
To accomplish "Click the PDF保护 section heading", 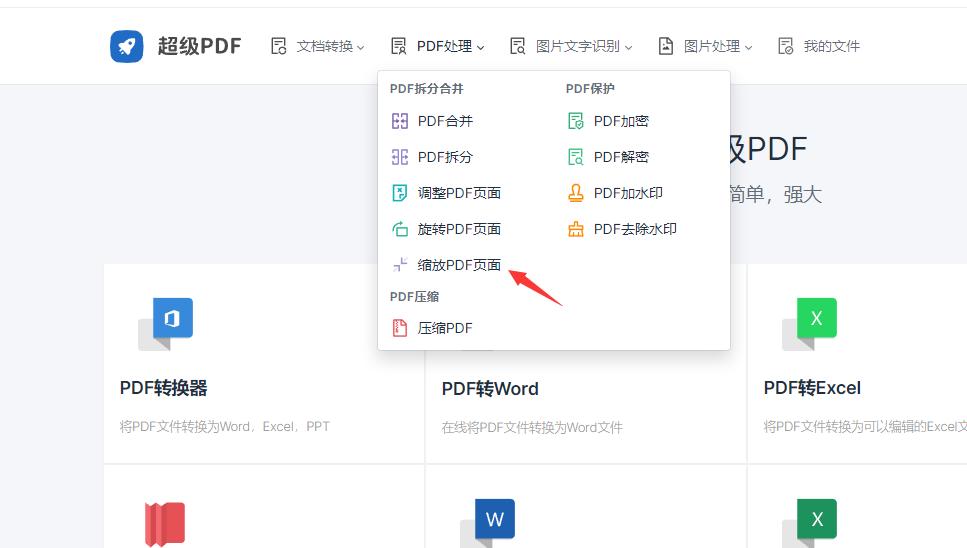I will tap(590, 89).
